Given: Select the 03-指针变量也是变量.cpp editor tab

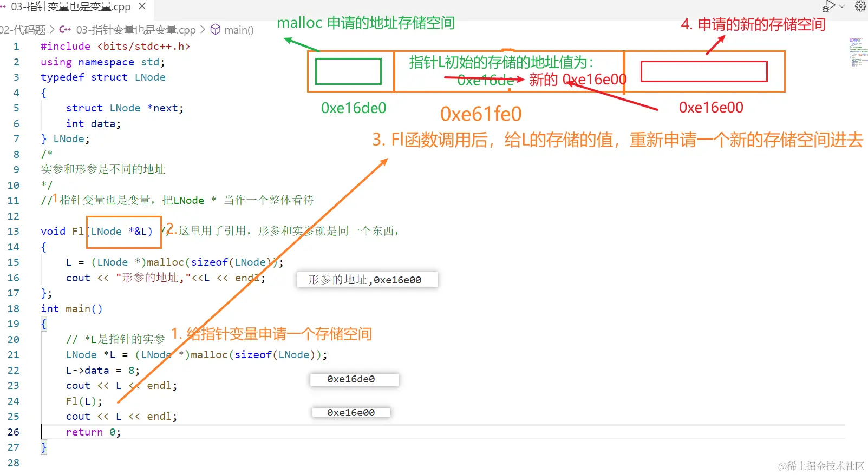Looking at the screenshot, I should [x=70, y=7].
